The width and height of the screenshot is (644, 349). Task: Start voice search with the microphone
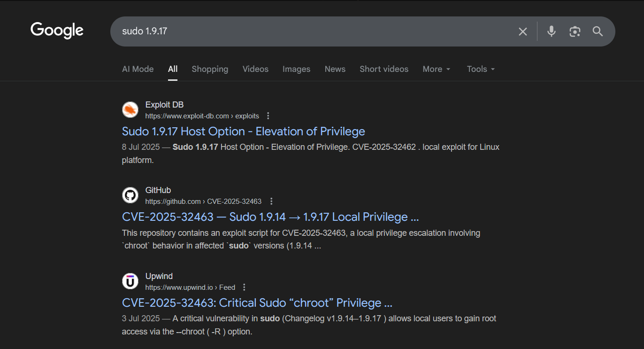(x=552, y=31)
